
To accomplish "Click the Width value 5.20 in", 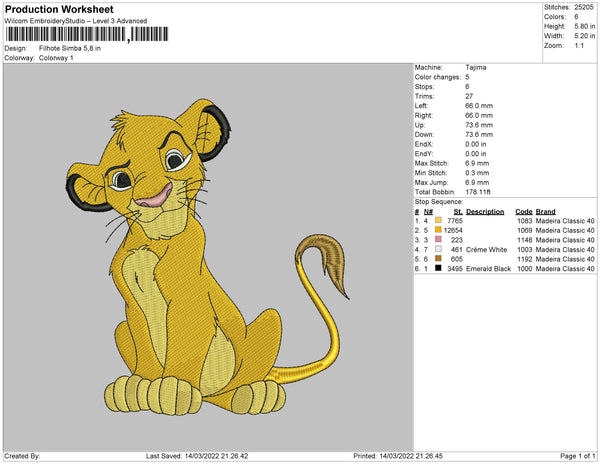I will (x=584, y=36).
